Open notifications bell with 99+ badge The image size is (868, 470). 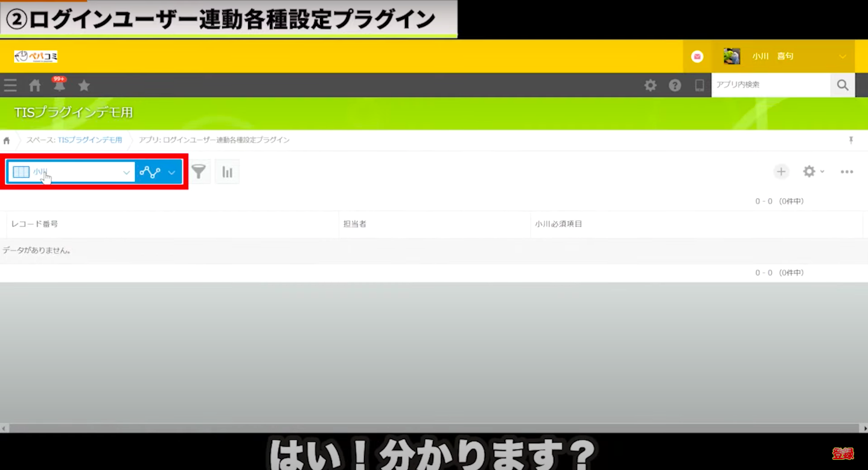pos(59,85)
